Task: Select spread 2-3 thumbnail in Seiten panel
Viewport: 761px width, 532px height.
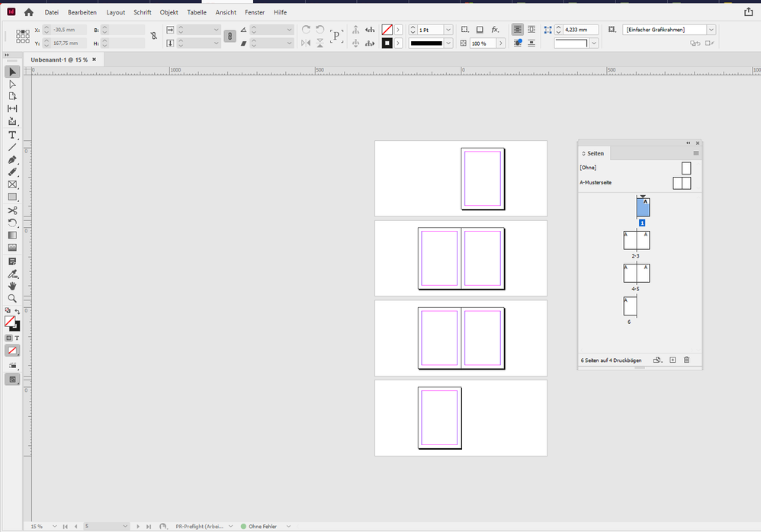Action: 636,240
